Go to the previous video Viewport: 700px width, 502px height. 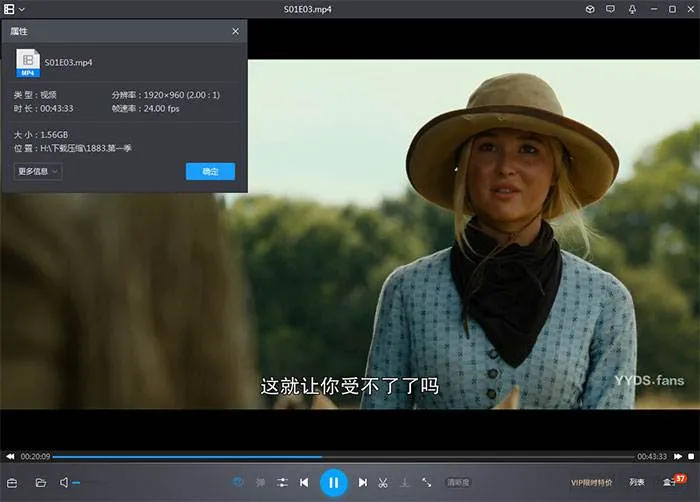coord(304,483)
